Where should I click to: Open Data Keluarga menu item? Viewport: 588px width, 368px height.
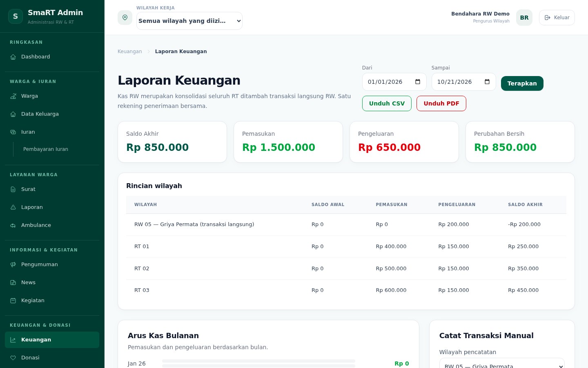click(x=52, y=114)
